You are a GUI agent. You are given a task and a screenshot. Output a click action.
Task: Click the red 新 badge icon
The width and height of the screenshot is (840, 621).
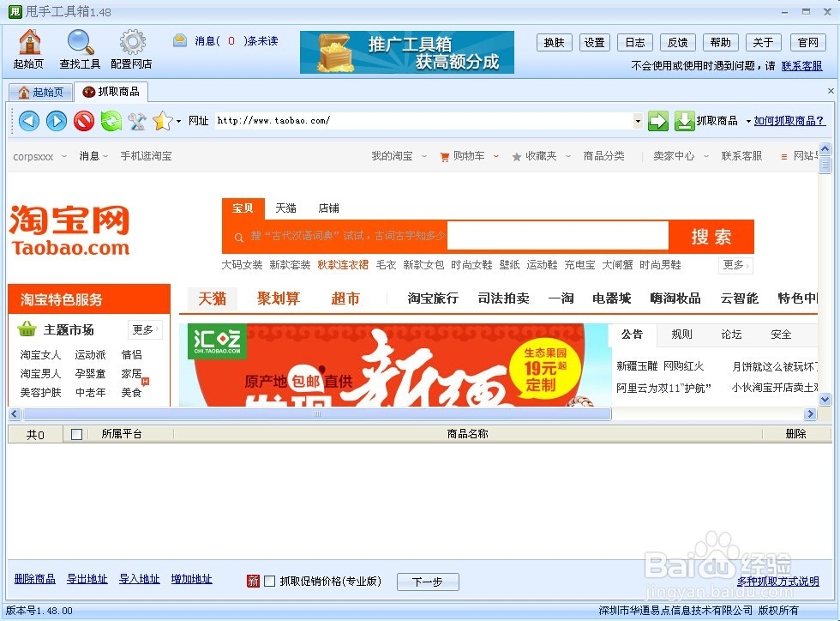pyautogui.click(x=253, y=581)
